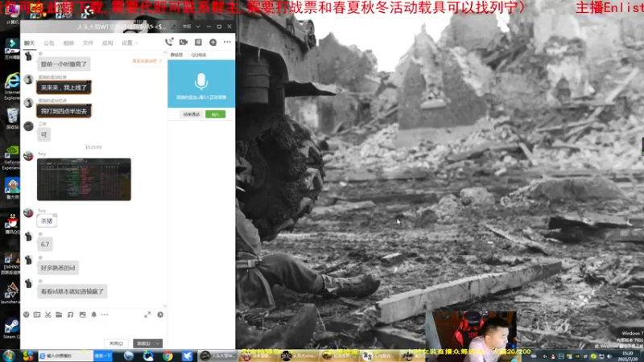644x362 pixels.
Task: Start a voice call in QQ group
Action: tap(168, 42)
